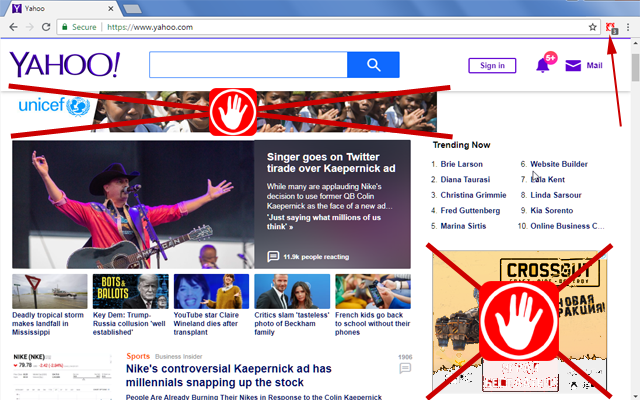Screen dimensions: 640x400
Task: Click 'People Are Already Burning Their Nikes' link
Action: pyautogui.click(x=253, y=396)
